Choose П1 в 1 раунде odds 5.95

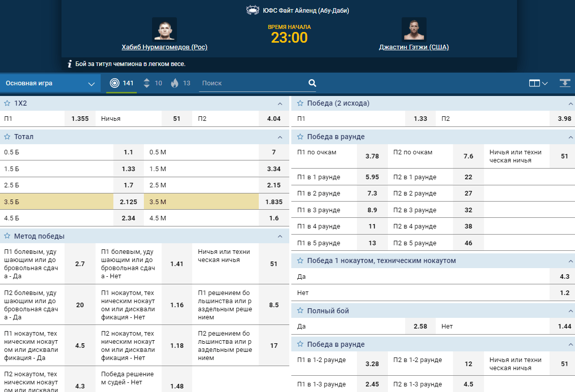click(372, 177)
